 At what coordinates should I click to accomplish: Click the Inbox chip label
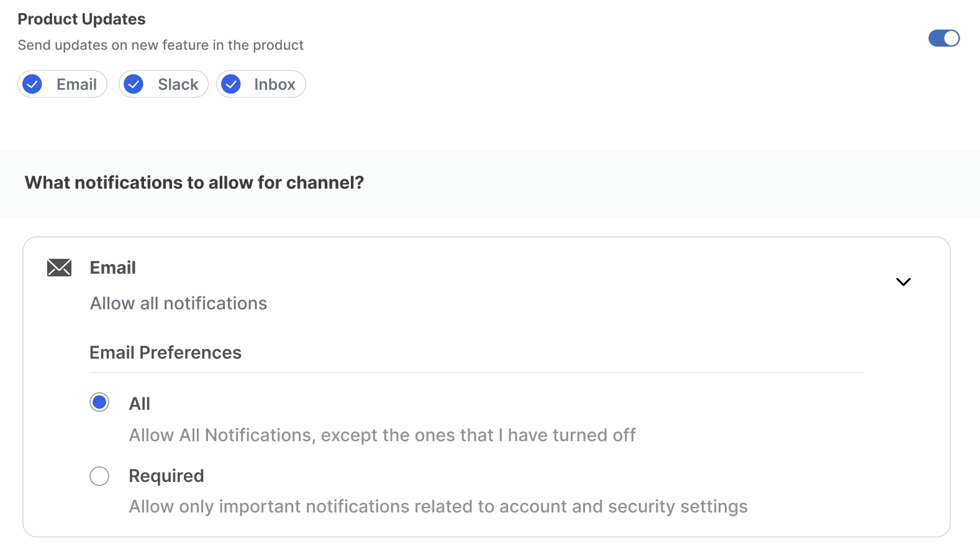(274, 84)
